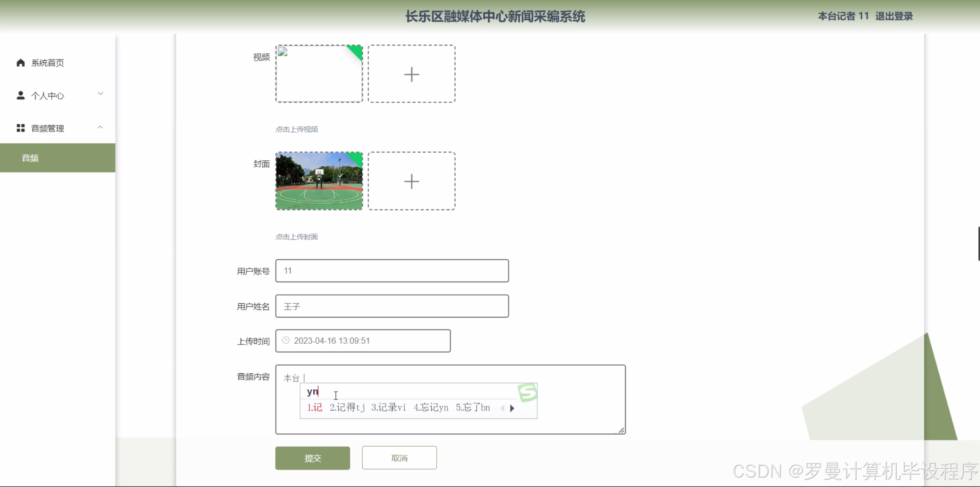Expand the 个人中心 menu chevron

tap(100, 94)
